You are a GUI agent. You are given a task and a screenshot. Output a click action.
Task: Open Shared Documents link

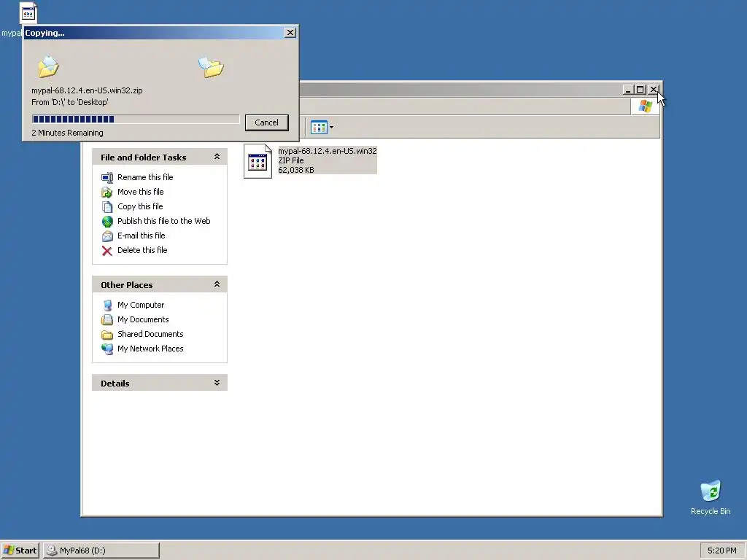click(150, 334)
